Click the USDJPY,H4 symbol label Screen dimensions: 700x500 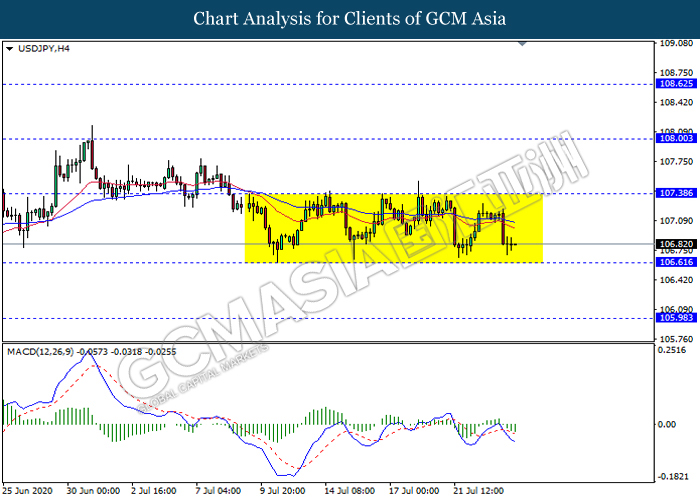(x=44, y=49)
